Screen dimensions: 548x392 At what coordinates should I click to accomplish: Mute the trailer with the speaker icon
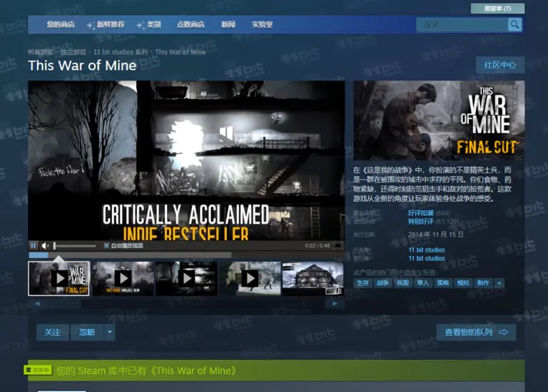tap(45, 246)
